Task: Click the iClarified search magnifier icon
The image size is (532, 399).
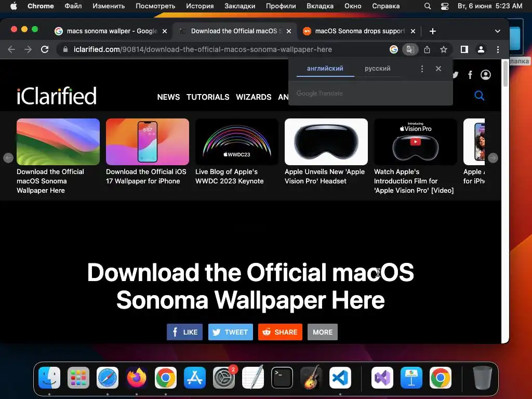Action: tap(479, 96)
